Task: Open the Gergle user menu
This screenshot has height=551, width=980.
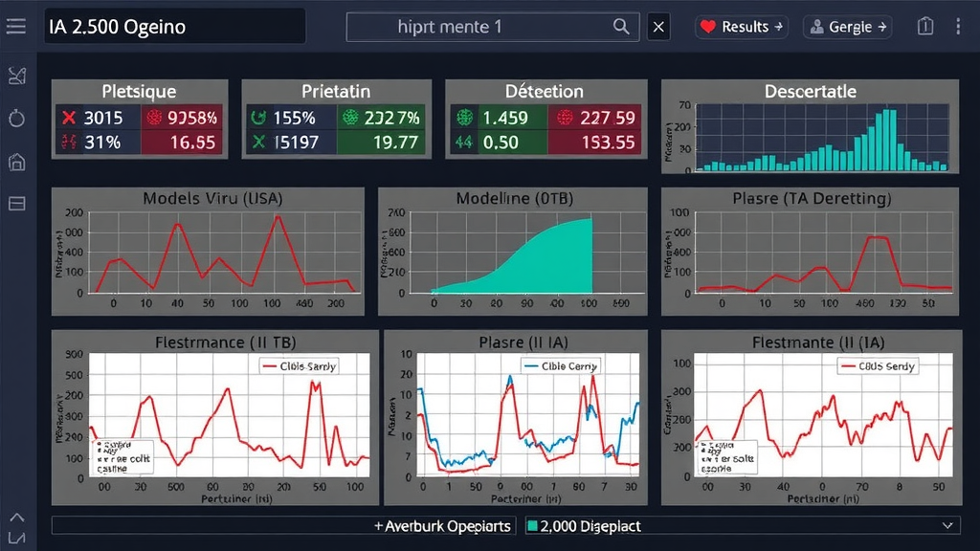Action: [848, 27]
